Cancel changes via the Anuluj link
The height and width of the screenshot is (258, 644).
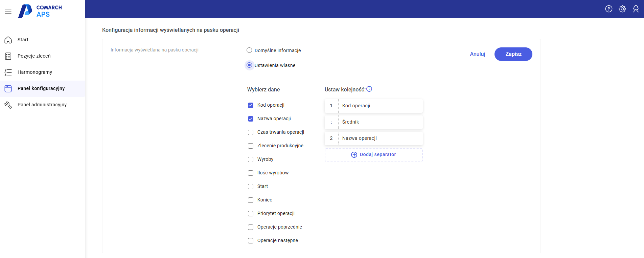(x=477, y=54)
